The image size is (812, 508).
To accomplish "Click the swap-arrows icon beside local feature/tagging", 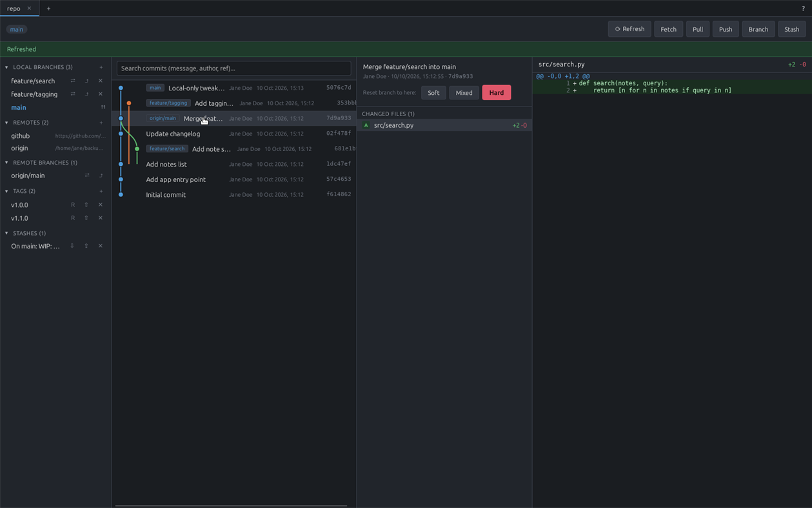I will (73, 94).
